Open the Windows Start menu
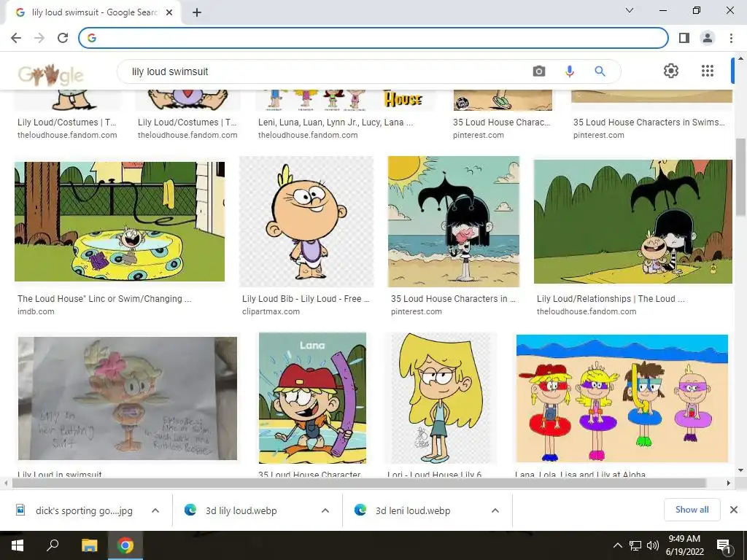The image size is (747, 560). click(x=18, y=545)
